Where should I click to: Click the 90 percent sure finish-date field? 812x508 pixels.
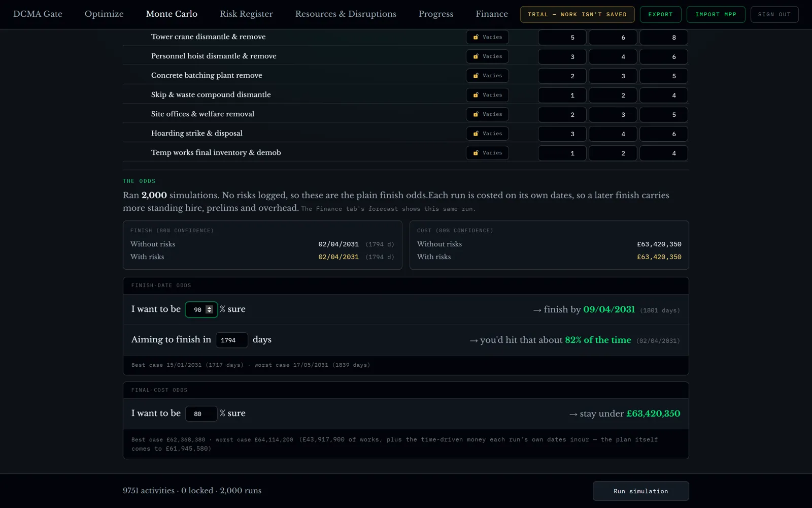click(x=201, y=309)
